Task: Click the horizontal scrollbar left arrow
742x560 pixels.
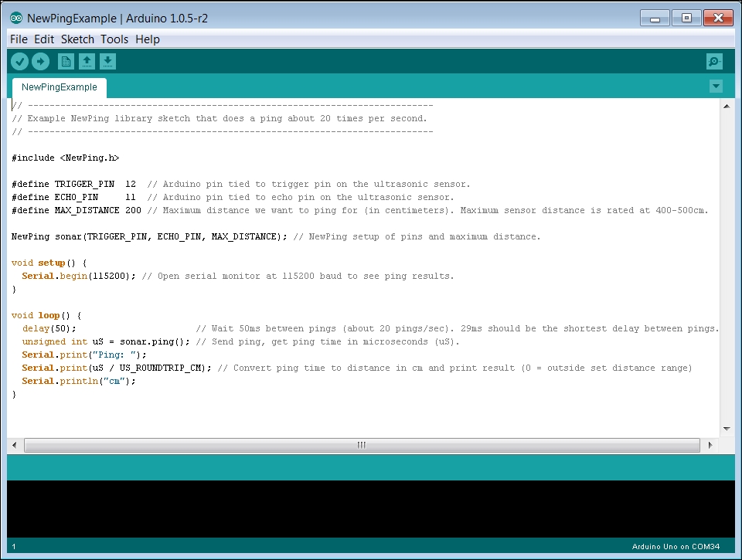Action: tap(15, 445)
